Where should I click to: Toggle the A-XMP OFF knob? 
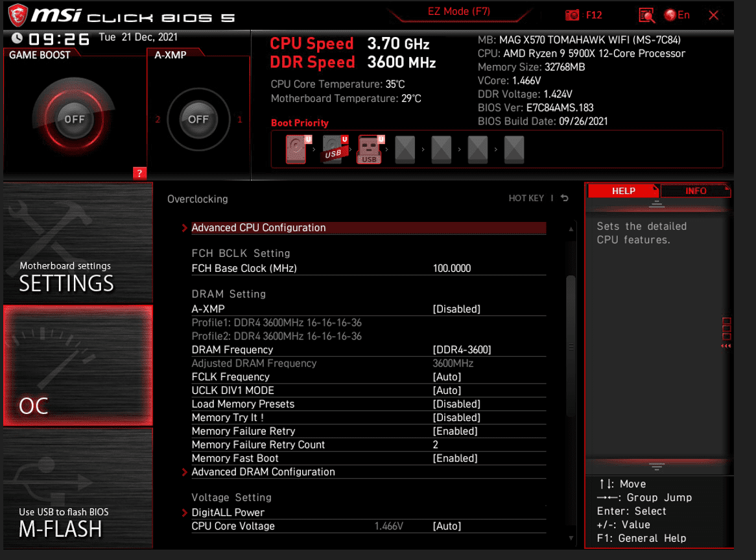(198, 119)
